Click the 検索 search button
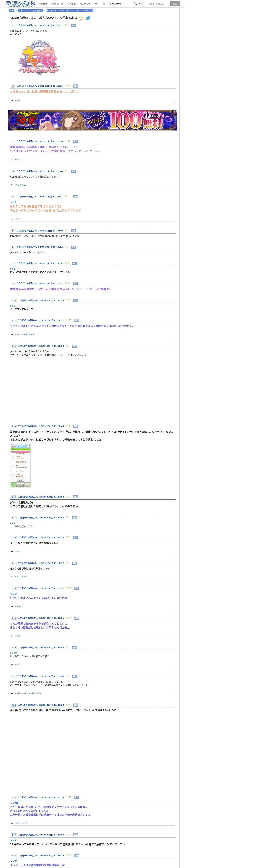The image size is (262, 868). 175,4
